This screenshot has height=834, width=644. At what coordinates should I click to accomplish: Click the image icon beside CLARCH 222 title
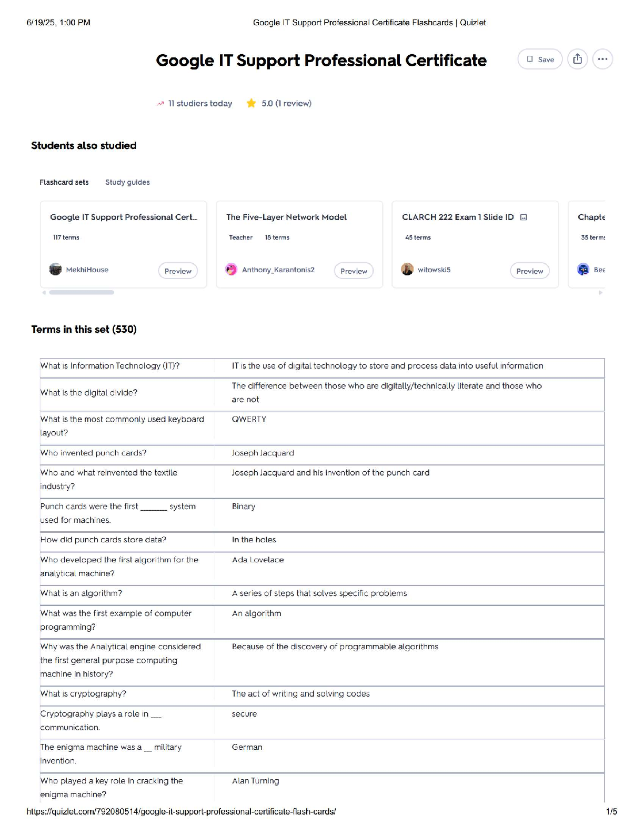click(x=524, y=217)
